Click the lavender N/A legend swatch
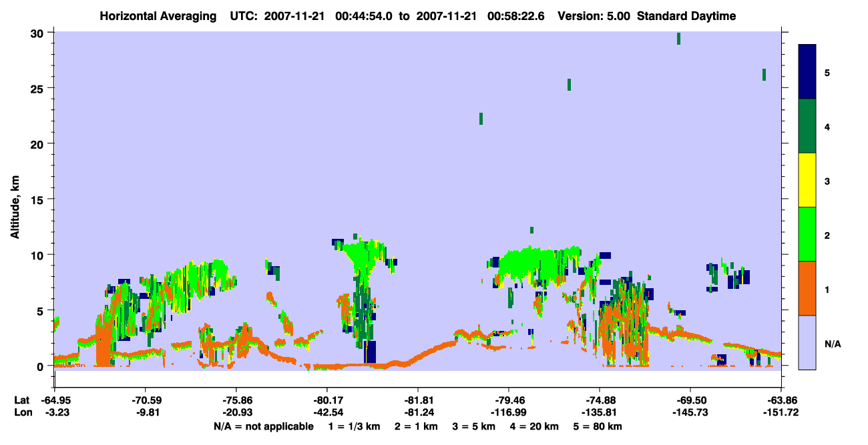 pyautogui.click(x=807, y=342)
